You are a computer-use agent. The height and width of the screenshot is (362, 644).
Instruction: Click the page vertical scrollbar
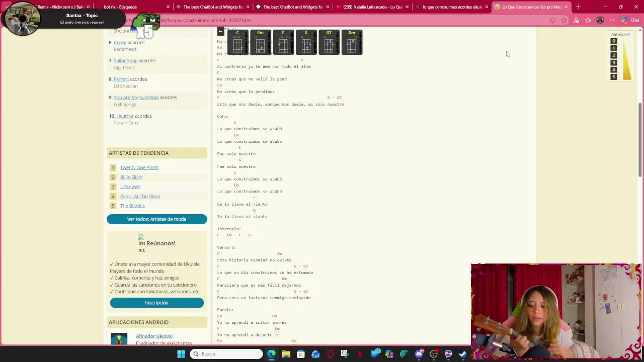point(640,140)
